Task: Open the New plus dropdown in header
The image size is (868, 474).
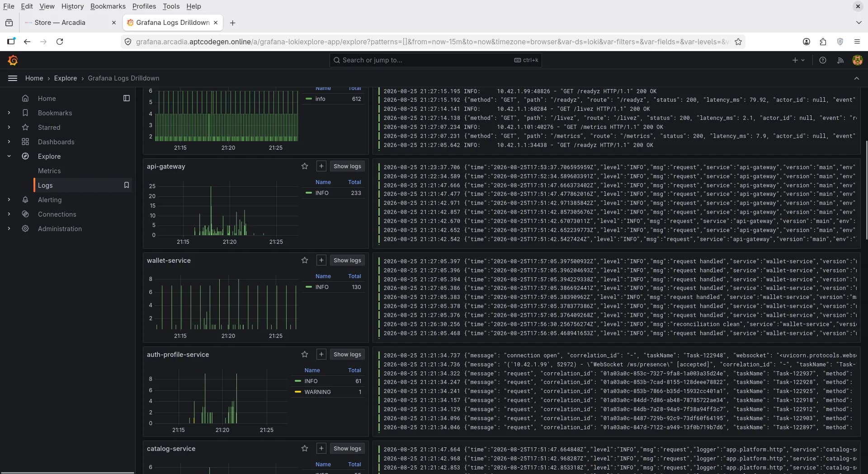Action: (x=798, y=60)
